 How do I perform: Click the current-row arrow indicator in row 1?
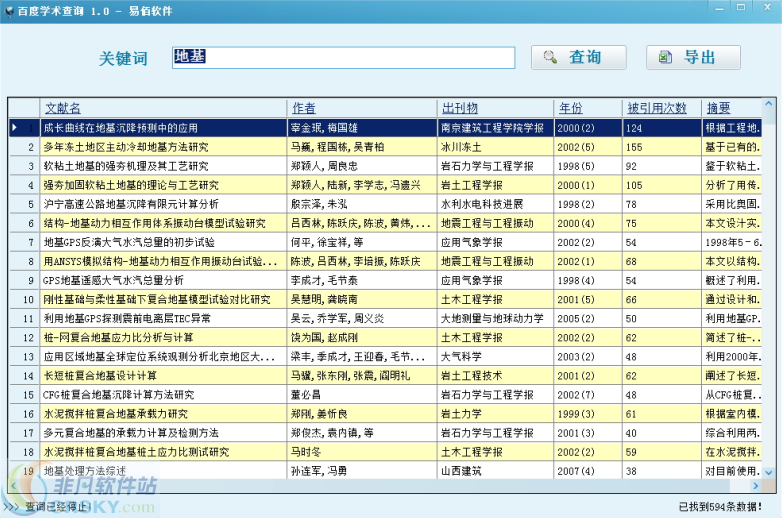click(x=14, y=128)
